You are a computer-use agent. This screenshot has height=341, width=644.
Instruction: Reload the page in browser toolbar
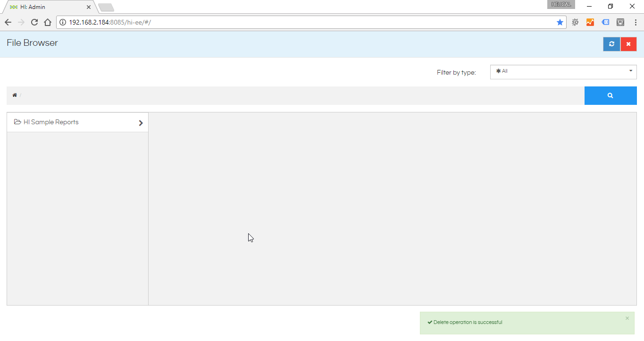[34, 22]
